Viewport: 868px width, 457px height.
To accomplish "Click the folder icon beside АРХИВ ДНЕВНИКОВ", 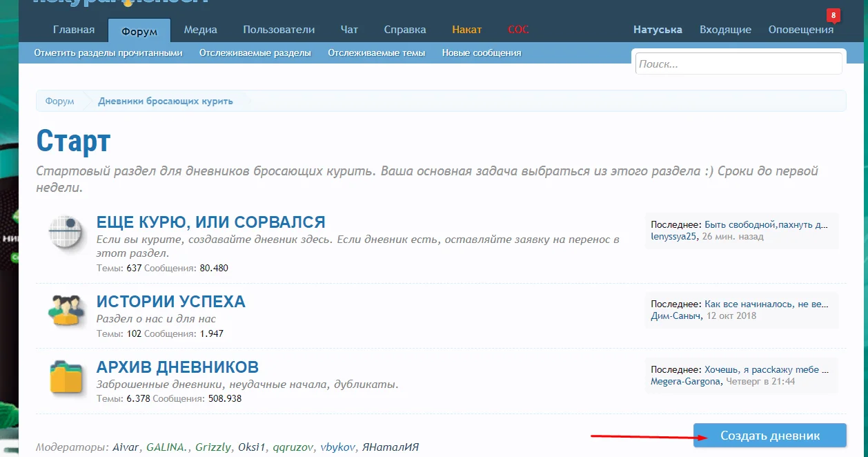I will (66, 378).
